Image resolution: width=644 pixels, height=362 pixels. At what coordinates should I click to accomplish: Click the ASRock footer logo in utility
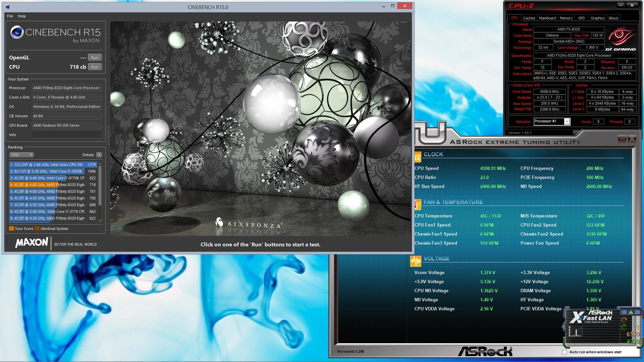(485, 352)
